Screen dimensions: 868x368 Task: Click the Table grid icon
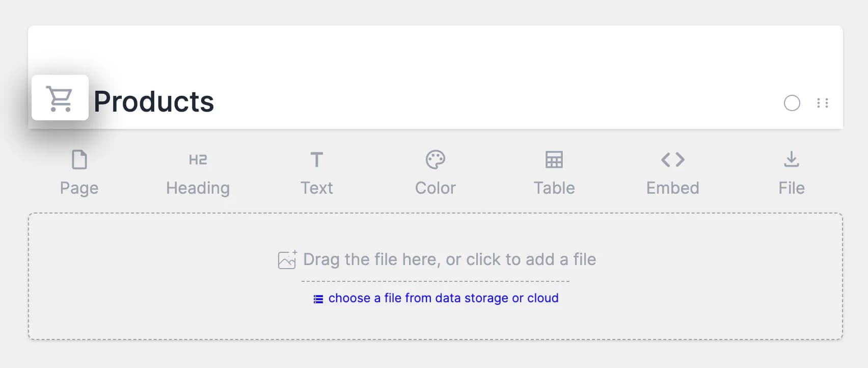click(x=554, y=160)
